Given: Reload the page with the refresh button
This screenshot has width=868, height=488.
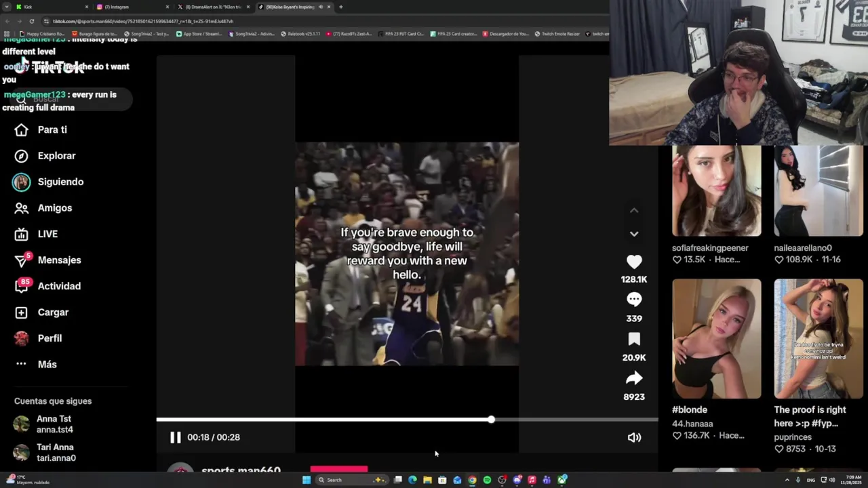Looking at the screenshot, I should point(31,21).
